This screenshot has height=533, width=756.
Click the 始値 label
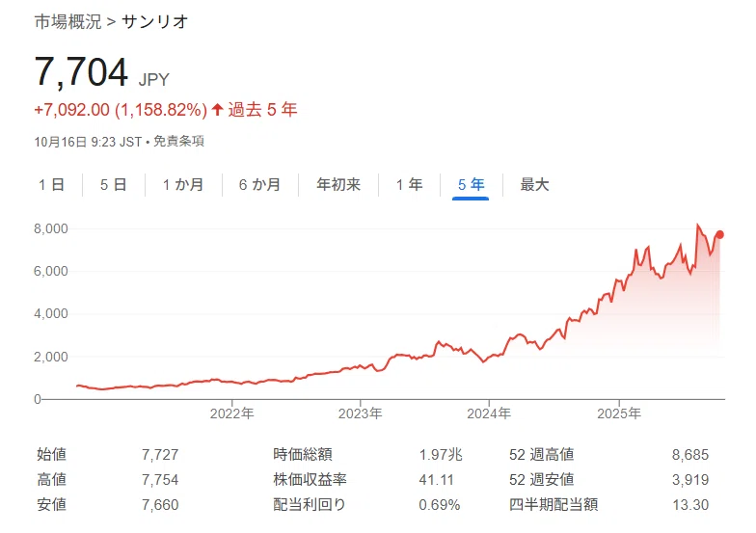[x=52, y=454]
